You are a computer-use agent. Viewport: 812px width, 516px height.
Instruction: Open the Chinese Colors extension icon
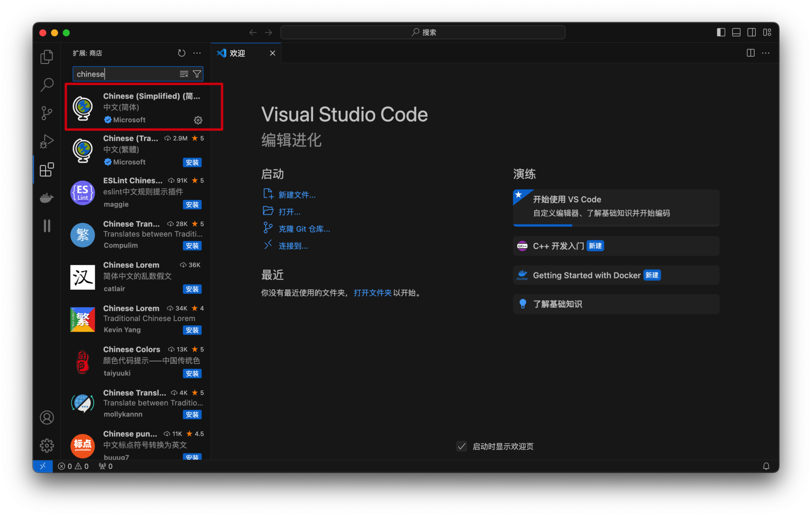click(x=82, y=362)
